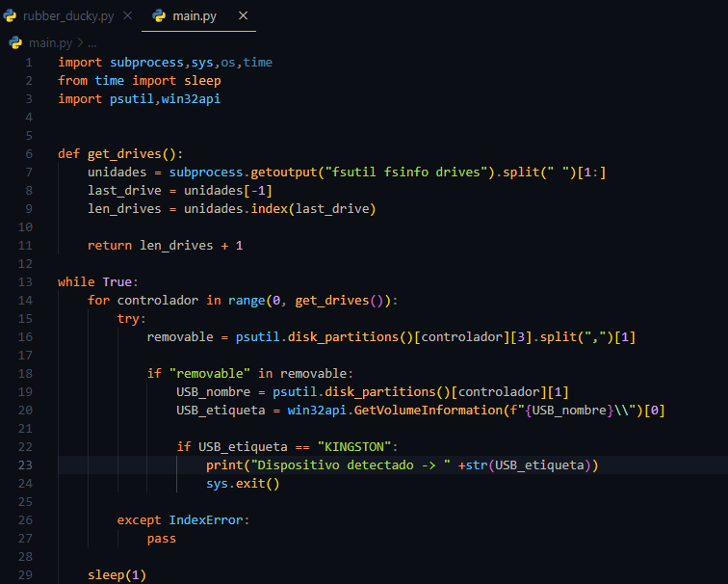Click the string "Dispositivo detectado -> "
The width and height of the screenshot is (728, 584).
click(351, 465)
